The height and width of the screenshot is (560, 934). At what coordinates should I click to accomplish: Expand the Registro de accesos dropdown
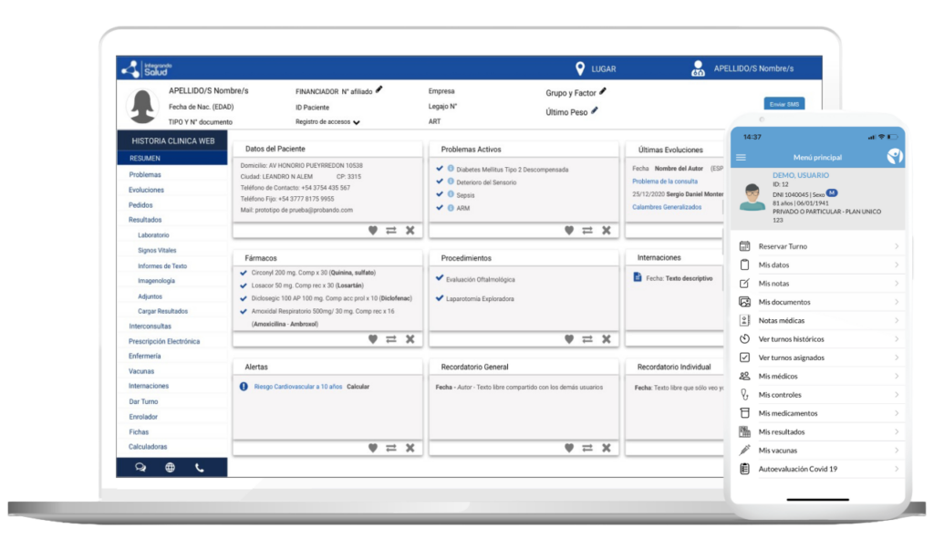[x=356, y=122]
